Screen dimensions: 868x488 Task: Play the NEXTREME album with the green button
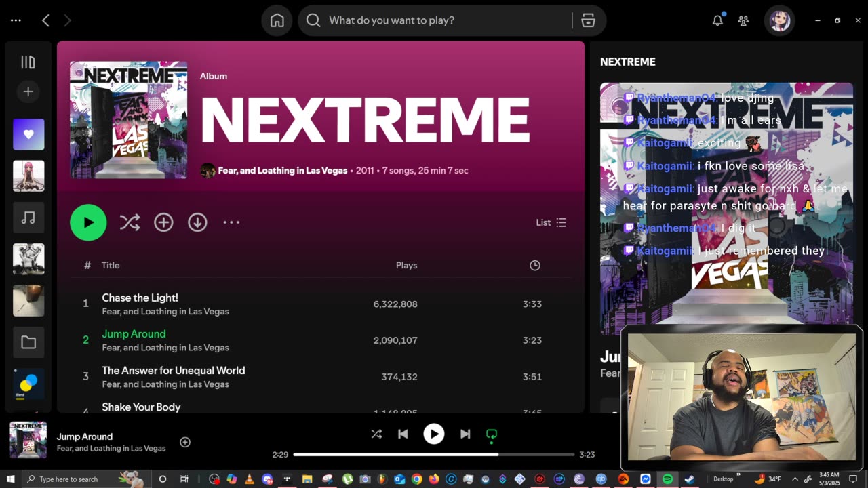88,222
